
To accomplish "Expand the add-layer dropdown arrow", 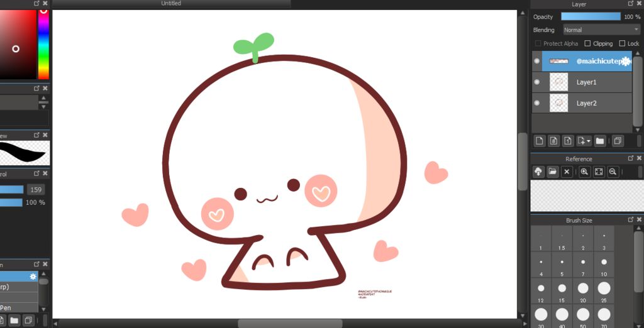I will pyautogui.click(x=589, y=141).
